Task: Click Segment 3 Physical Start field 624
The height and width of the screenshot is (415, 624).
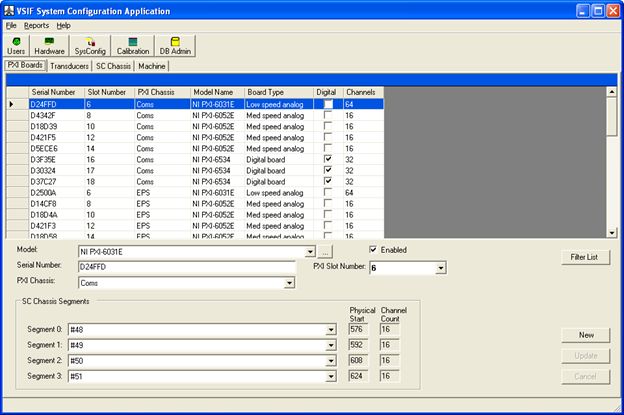Action: pyautogui.click(x=358, y=376)
